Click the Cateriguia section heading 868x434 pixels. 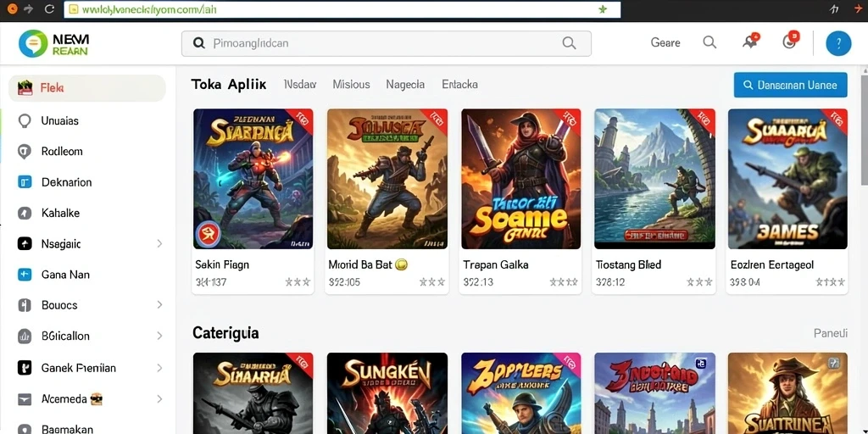click(225, 333)
